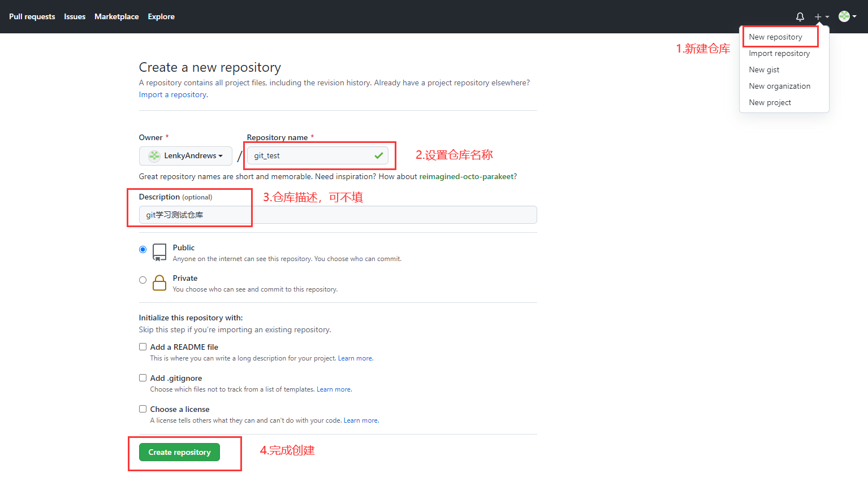Click the Add a README file label

click(184, 347)
